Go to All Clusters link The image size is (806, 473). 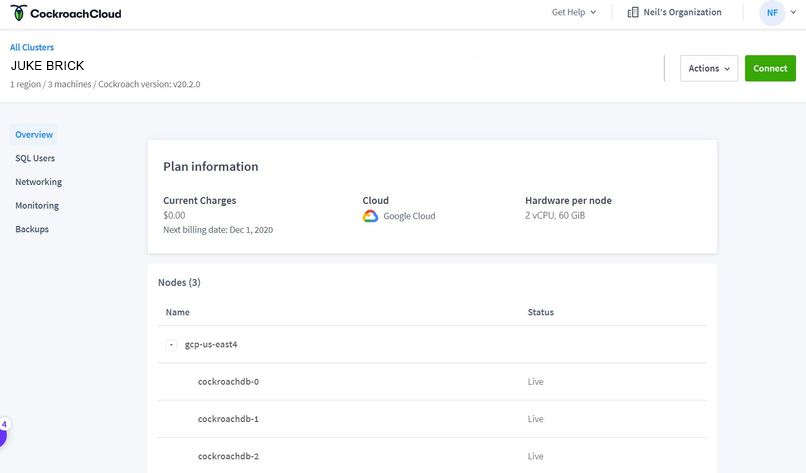[x=32, y=47]
